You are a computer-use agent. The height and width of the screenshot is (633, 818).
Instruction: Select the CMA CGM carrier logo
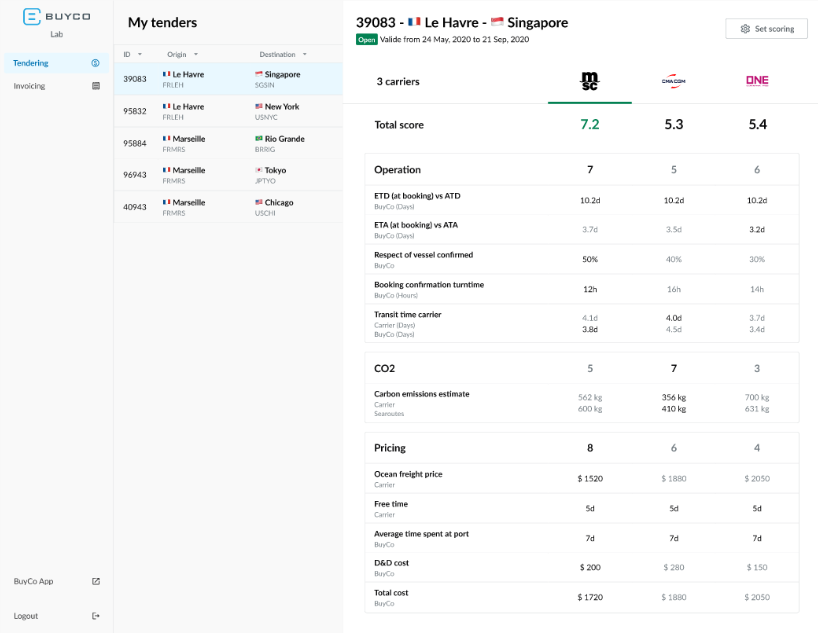[x=673, y=81]
